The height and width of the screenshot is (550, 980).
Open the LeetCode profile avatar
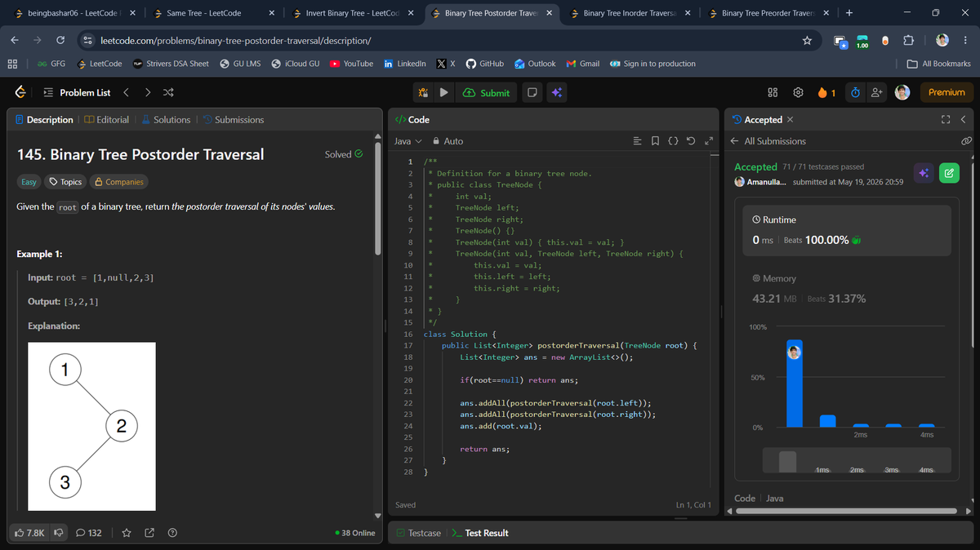[902, 93]
